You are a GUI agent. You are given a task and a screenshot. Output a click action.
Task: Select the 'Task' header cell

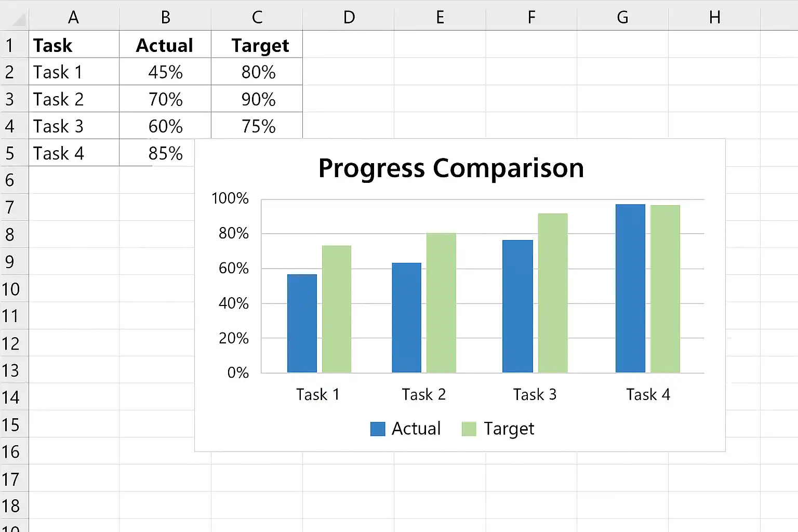(74, 45)
